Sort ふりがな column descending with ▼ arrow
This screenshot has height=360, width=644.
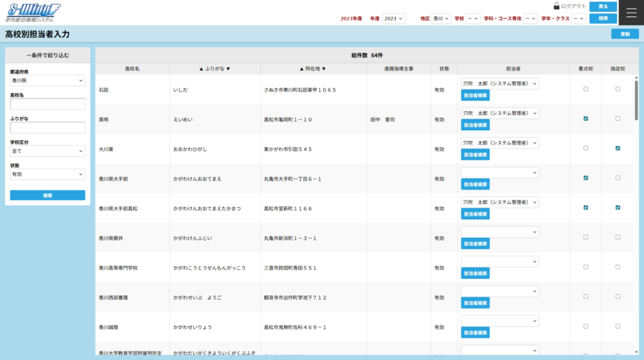[228, 69]
